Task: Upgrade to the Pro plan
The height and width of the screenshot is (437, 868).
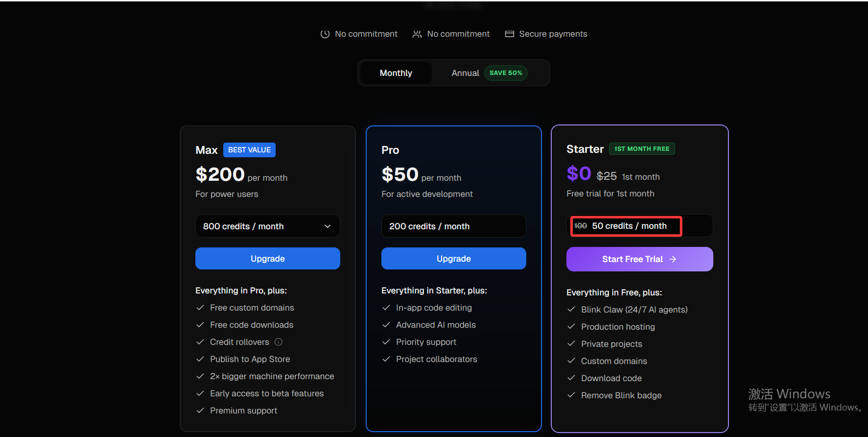Action: tap(453, 259)
